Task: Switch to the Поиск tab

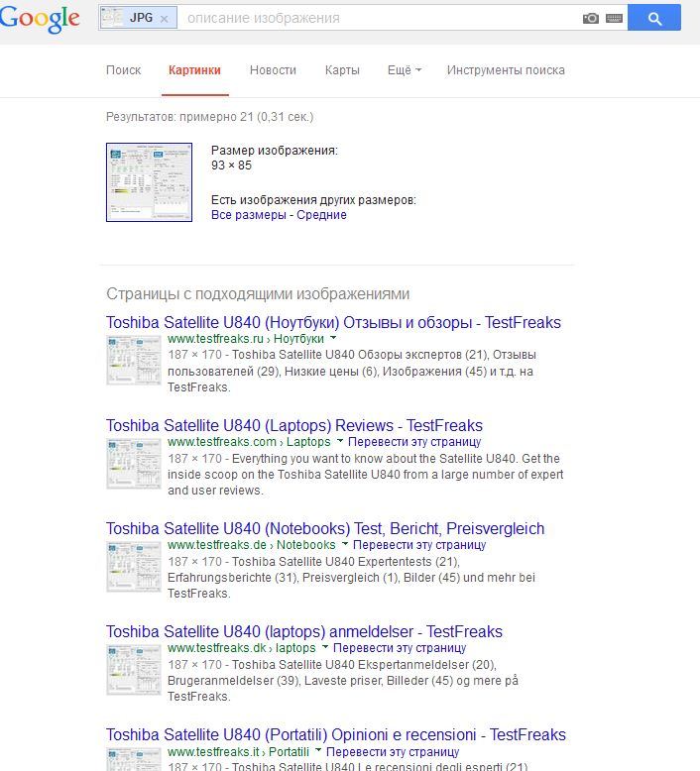Action: coord(124,70)
